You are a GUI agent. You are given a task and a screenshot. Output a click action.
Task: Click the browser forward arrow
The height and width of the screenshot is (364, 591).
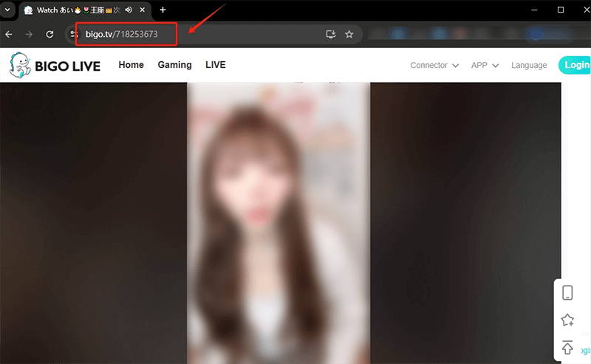[x=29, y=34]
